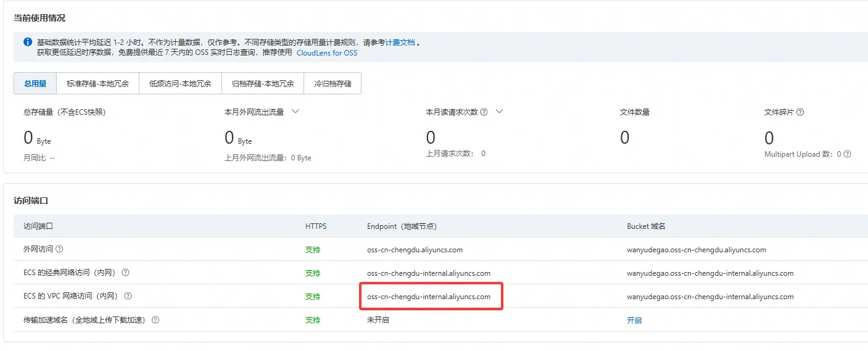Click help icon after Multipart Upload count
The width and height of the screenshot is (868, 351).
(847, 154)
